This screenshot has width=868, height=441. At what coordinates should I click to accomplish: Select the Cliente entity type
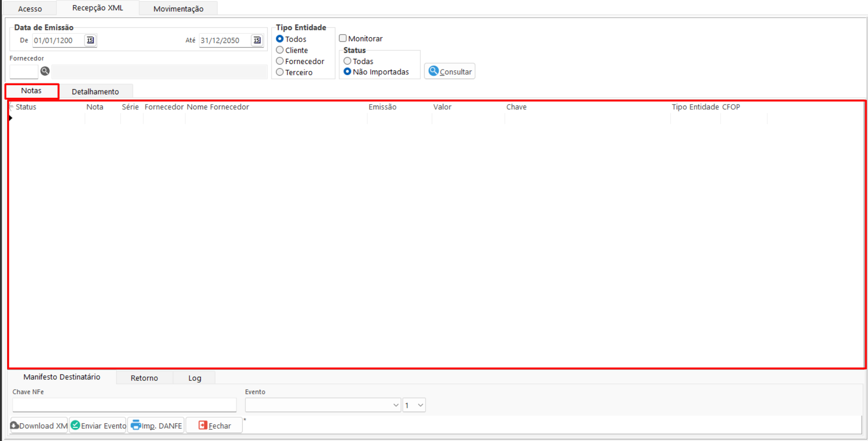(280, 50)
